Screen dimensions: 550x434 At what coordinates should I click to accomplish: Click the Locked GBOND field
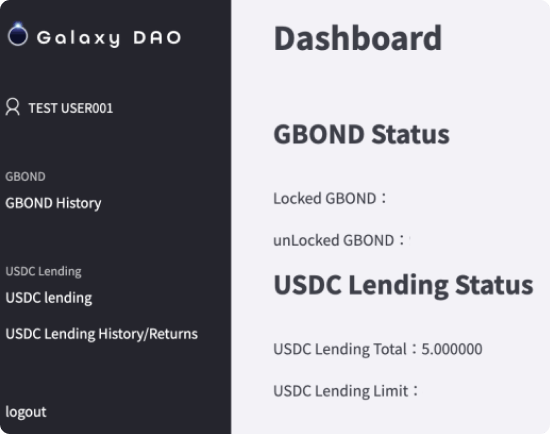pos(330,199)
